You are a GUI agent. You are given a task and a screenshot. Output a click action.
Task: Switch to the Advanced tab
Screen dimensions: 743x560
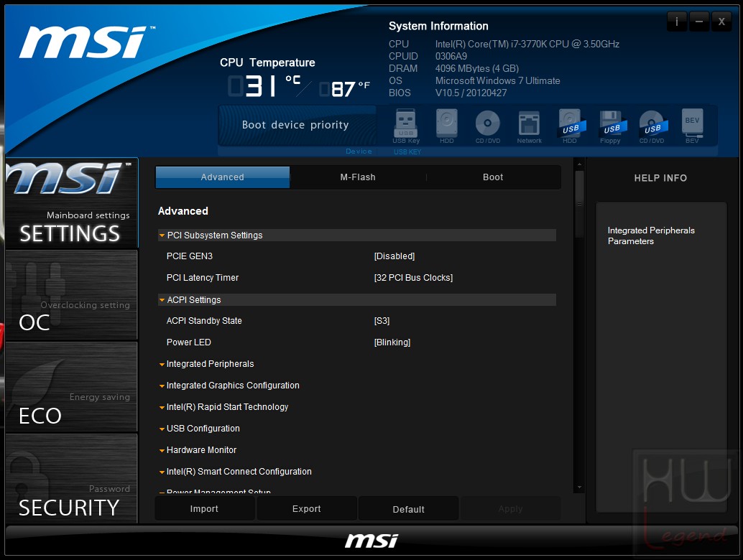pos(222,177)
